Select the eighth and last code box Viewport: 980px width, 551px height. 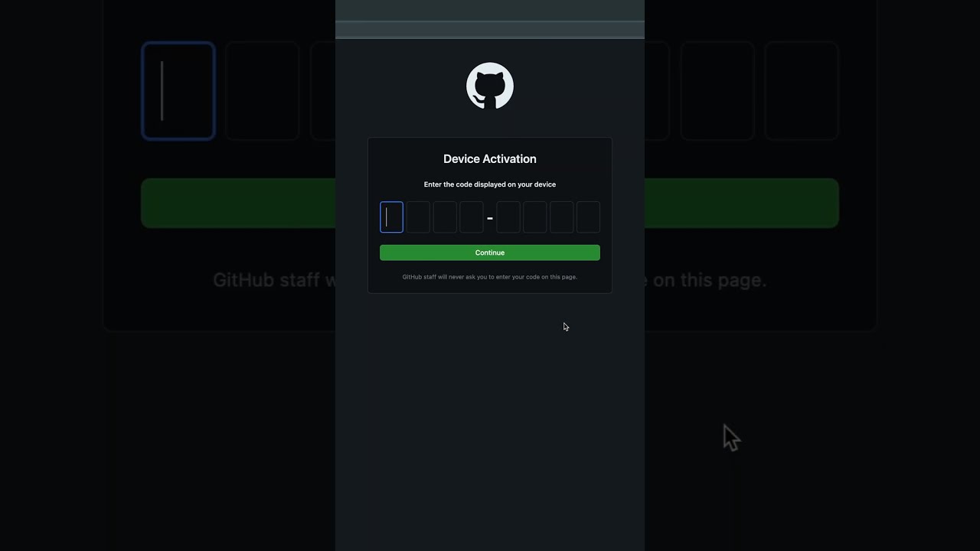pos(588,217)
